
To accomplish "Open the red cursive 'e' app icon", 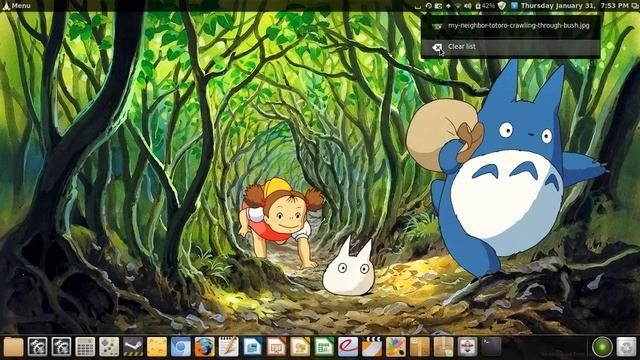I will (348, 347).
